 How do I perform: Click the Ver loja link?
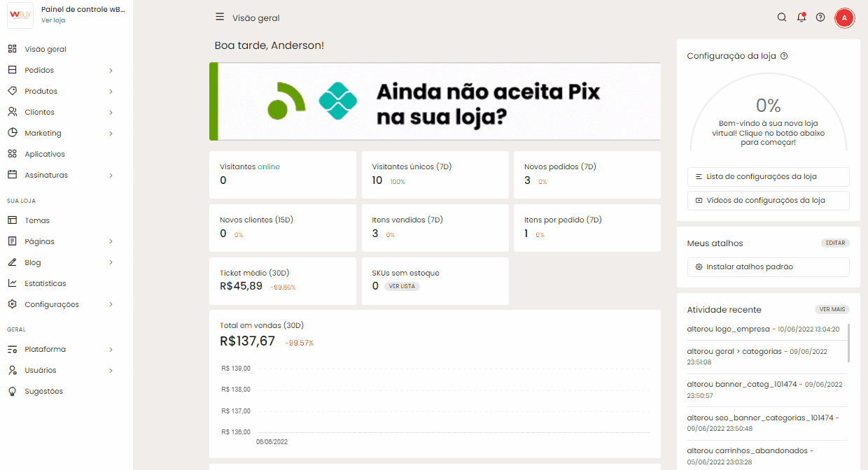tap(53, 20)
